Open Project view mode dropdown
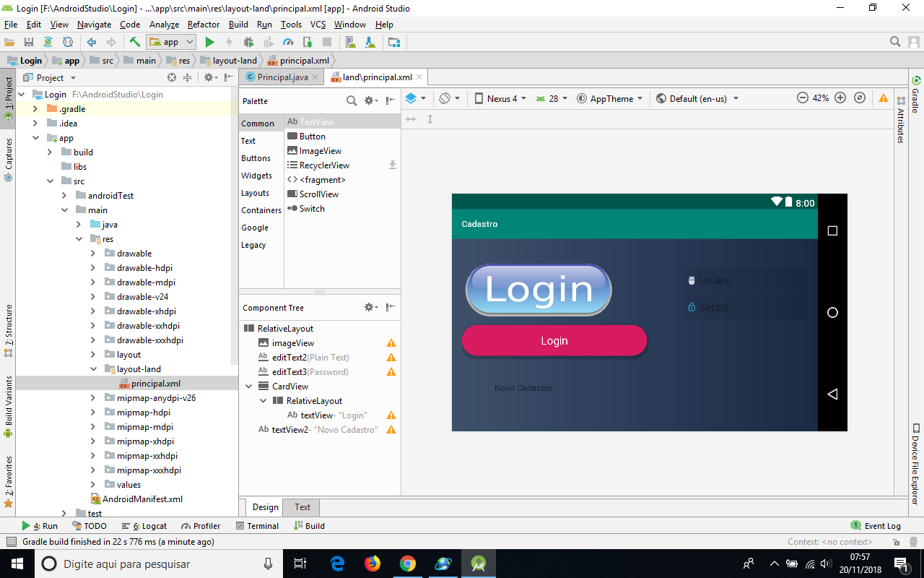This screenshot has width=924, height=578. (50, 77)
